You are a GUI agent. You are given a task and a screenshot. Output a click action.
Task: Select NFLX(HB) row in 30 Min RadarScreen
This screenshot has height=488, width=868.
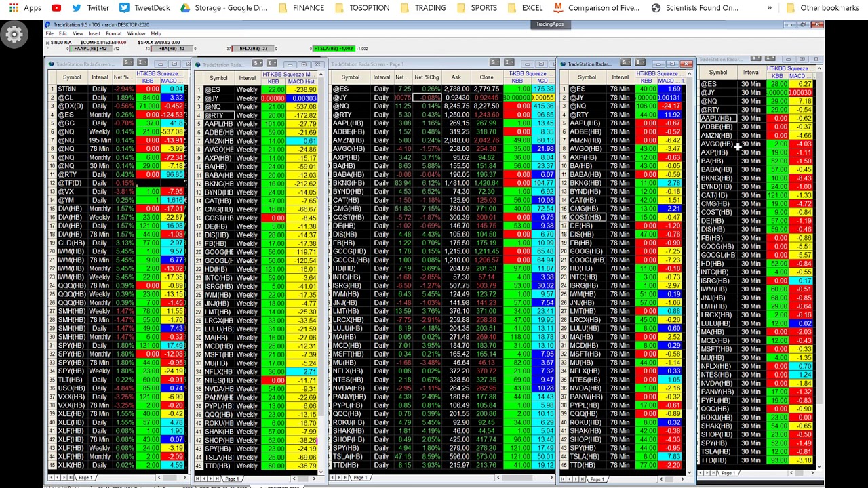coord(755,366)
